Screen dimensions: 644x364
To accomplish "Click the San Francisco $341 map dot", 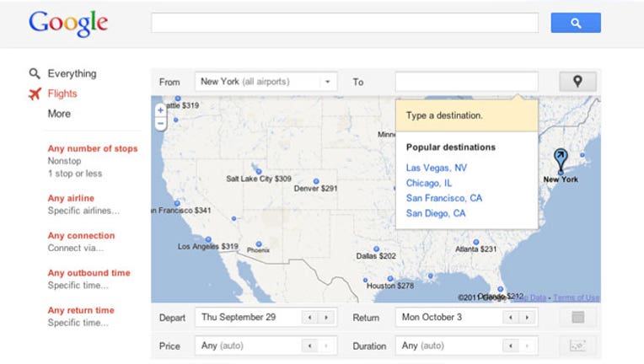I will (x=177, y=203).
